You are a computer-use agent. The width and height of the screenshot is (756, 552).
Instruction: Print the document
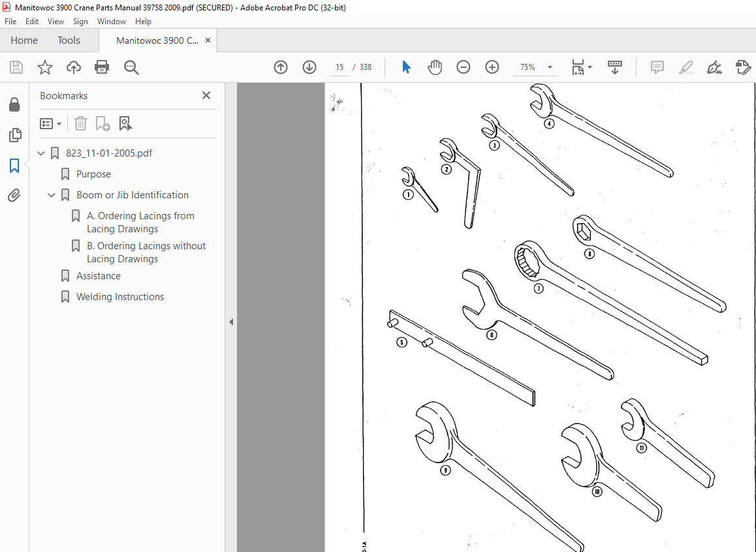pos(102,67)
